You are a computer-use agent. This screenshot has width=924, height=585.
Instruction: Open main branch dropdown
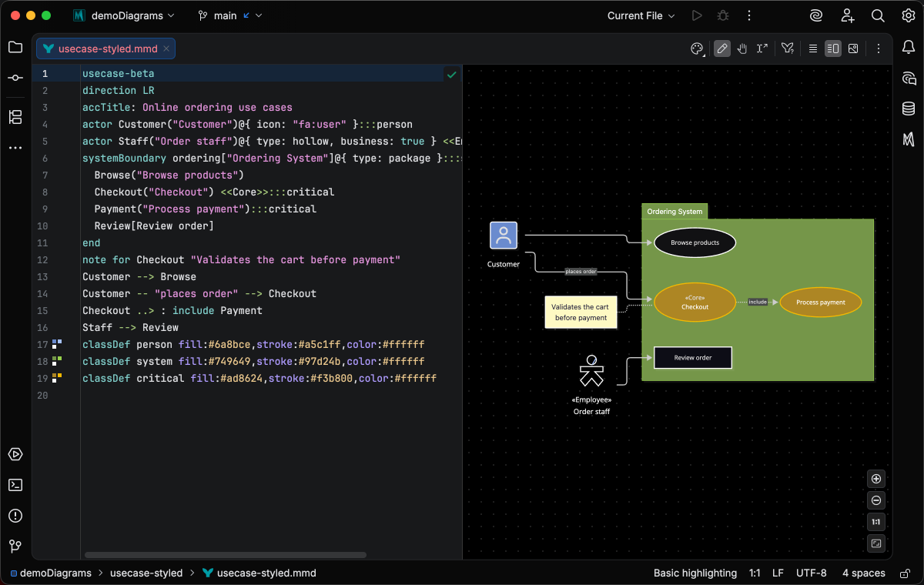229,15
